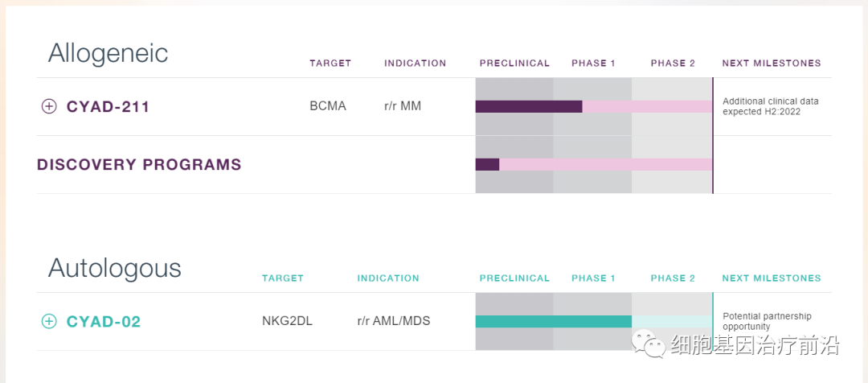Image resolution: width=868 pixels, height=383 pixels.
Task: Click the Autologous PHASE 1 column header
Action: pyautogui.click(x=593, y=278)
